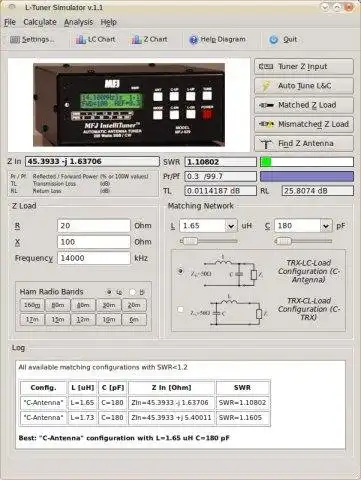Select the checked Ham Radio Bands radio option
The image size is (361, 480).
pyautogui.click(x=109, y=292)
